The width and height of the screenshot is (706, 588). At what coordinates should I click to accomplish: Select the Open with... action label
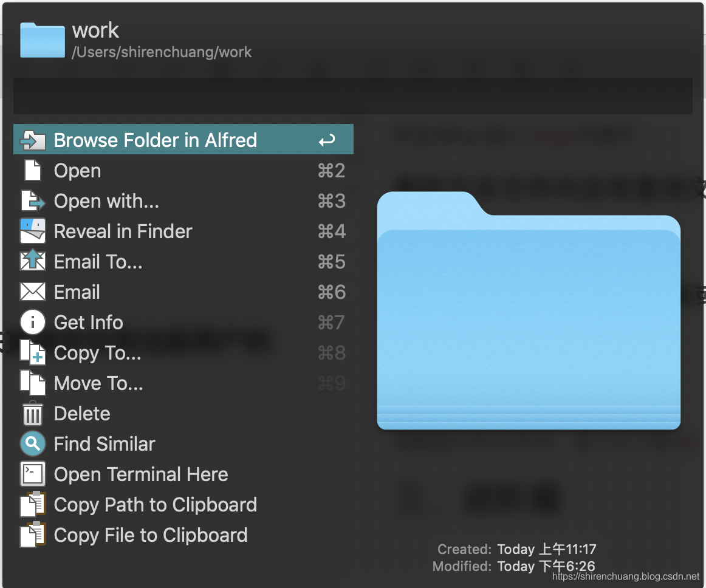click(x=107, y=201)
